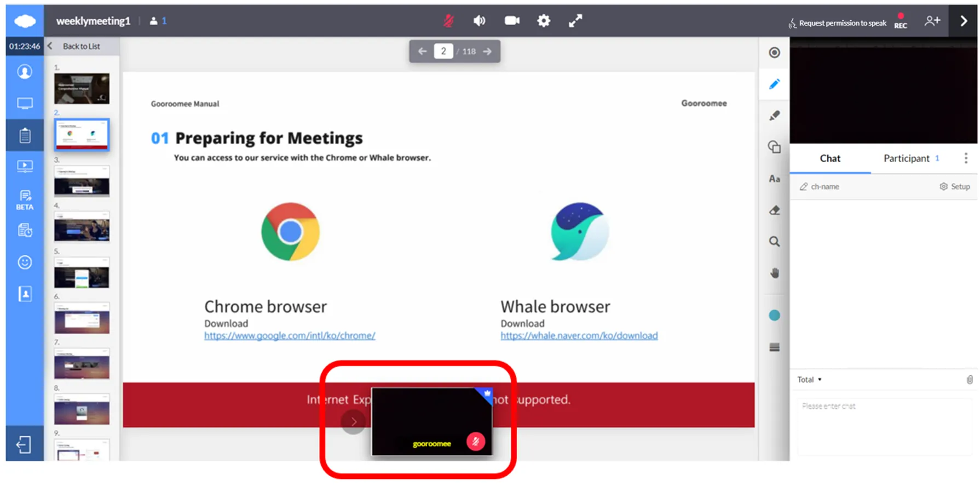Select slide thumbnail 5
Image resolution: width=980 pixels, height=485 pixels.
(82, 272)
